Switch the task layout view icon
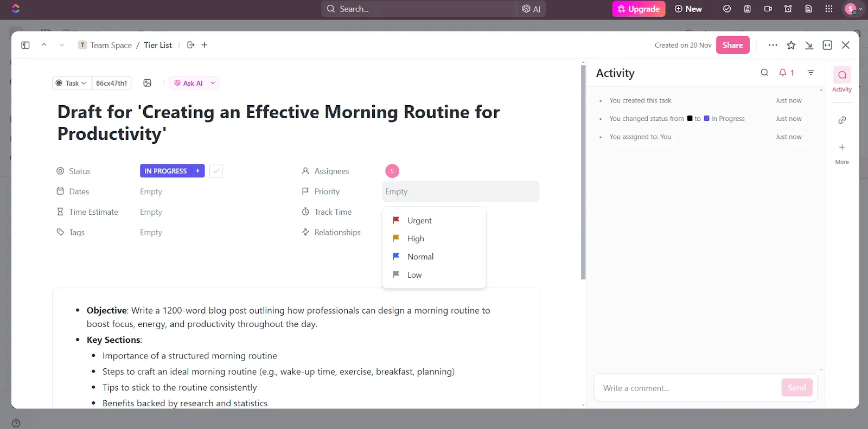Screen dimensions: 868x429 [x=827, y=45]
